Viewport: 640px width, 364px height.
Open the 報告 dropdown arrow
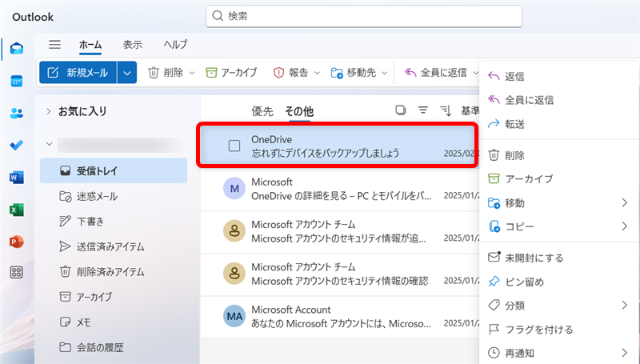317,73
